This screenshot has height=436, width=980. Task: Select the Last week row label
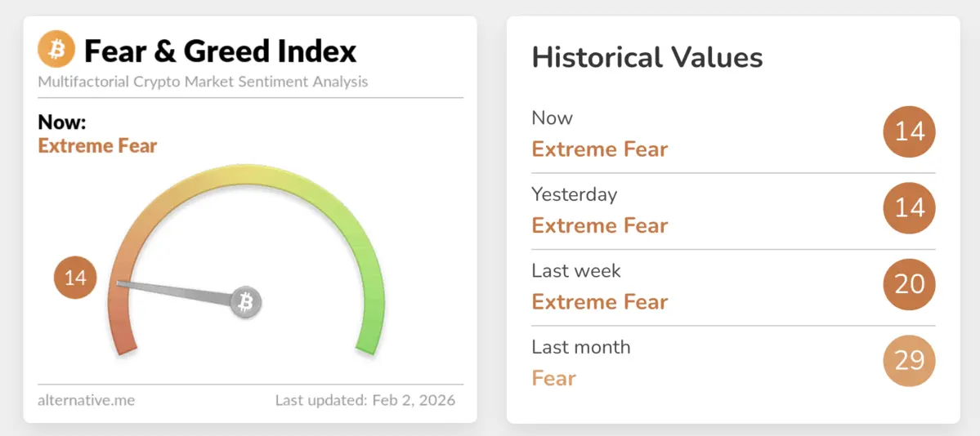point(575,270)
